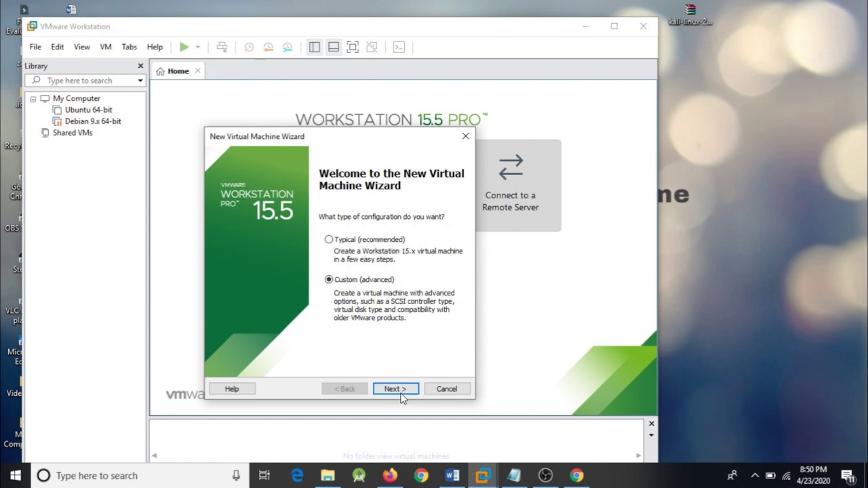Open the notepad-style taskbar icon
Viewport: 868px width, 488px height.
514,475
